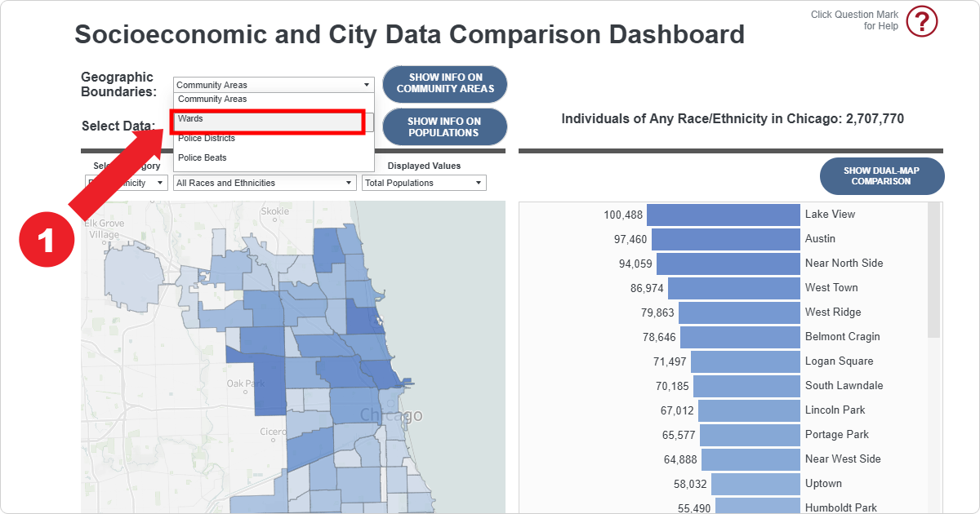
Task: Open the Show Dual-Map Comparison view
Action: pos(881,176)
